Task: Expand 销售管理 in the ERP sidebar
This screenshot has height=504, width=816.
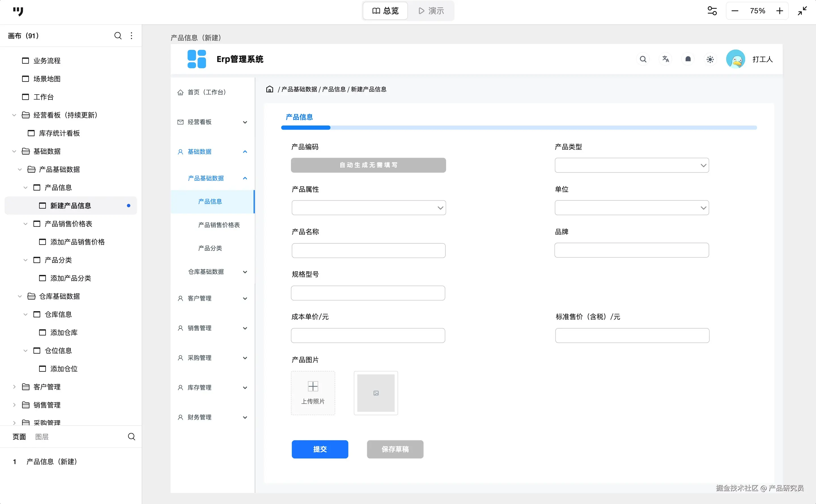Action: pos(212,328)
